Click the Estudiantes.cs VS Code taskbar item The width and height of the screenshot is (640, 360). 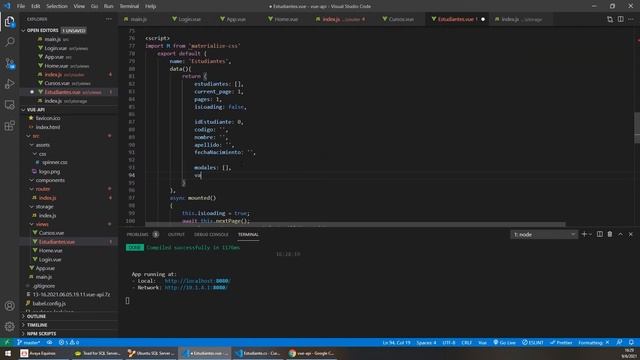pyautogui.click(x=258, y=353)
